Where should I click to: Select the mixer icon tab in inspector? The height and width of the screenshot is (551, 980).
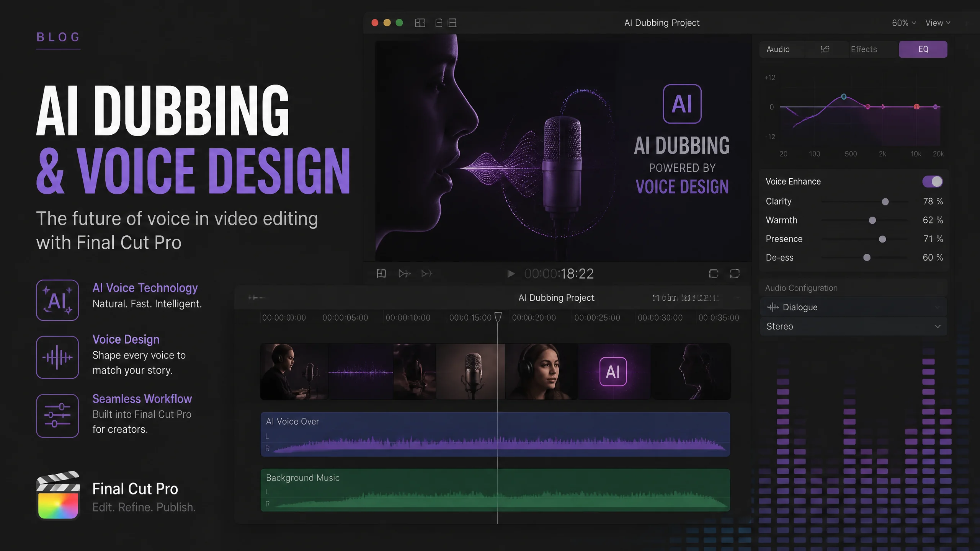pos(825,49)
